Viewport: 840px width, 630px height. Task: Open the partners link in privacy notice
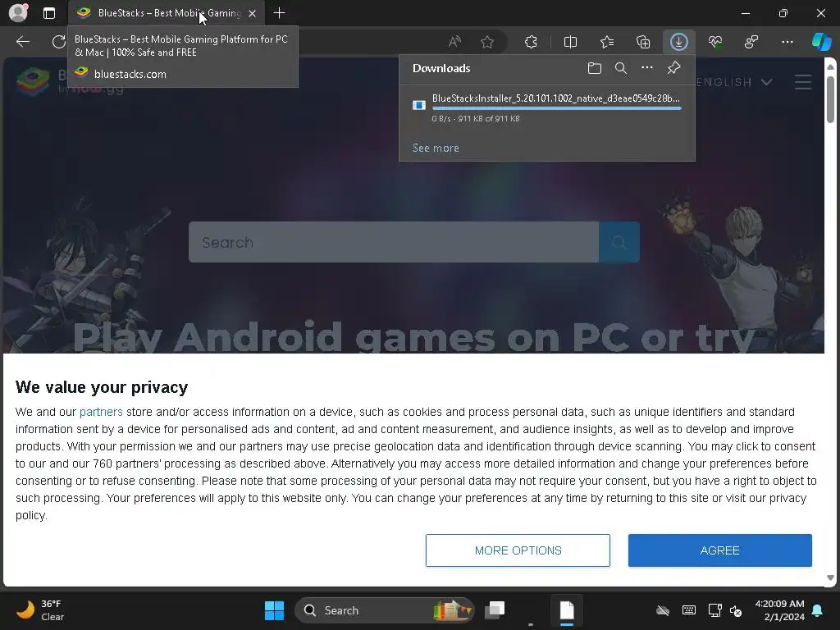click(101, 412)
